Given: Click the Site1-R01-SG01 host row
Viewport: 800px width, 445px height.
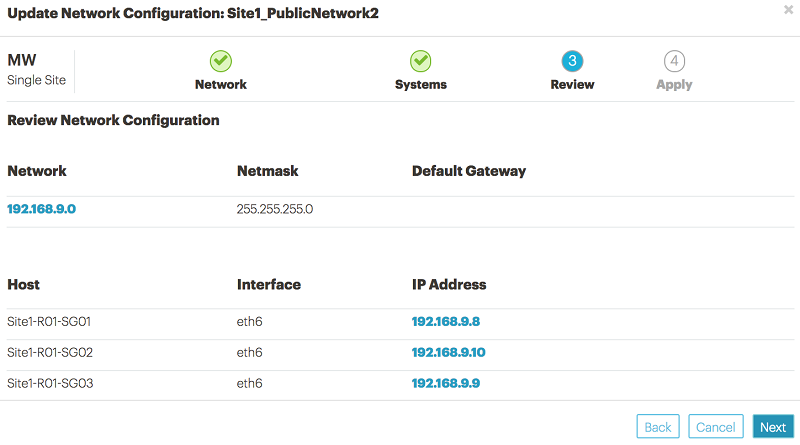Looking at the screenshot, I should pos(56,322).
